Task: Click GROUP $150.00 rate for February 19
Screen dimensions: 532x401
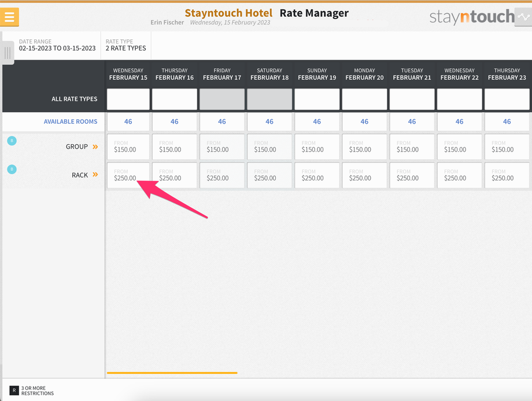Action: point(317,146)
